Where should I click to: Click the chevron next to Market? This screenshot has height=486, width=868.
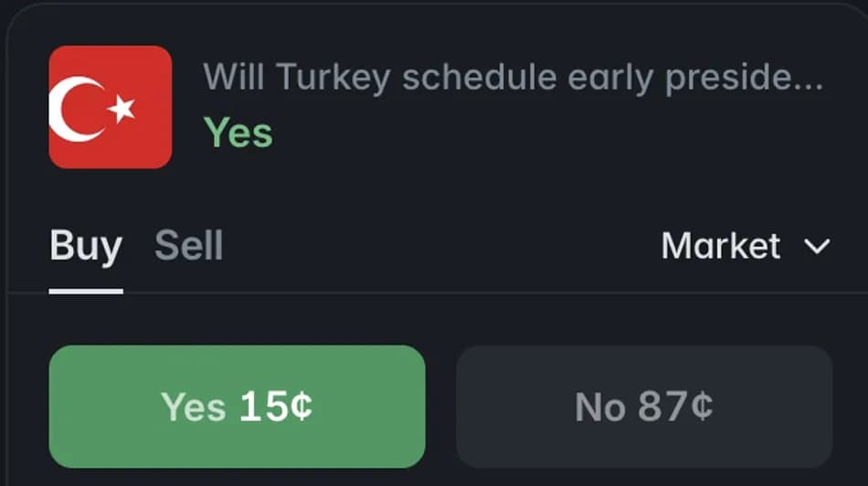[817, 247]
